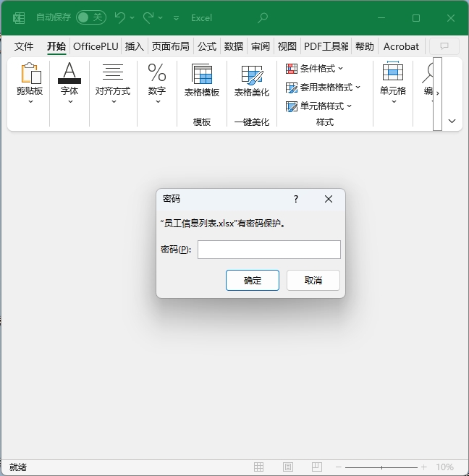This screenshot has width=469, height=476.
Task: Switch to Page Break Preview icon
Action: click(x=317, y=467)
